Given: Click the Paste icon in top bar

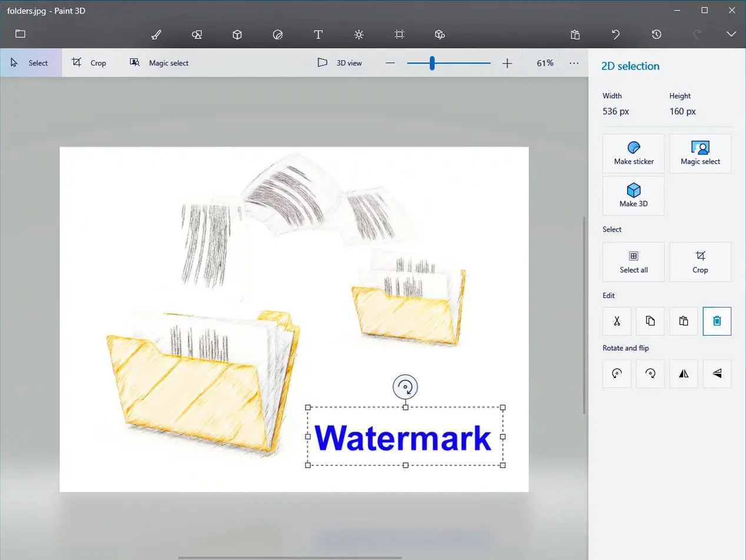Looking at the screenshot, I should click(575, 35).
